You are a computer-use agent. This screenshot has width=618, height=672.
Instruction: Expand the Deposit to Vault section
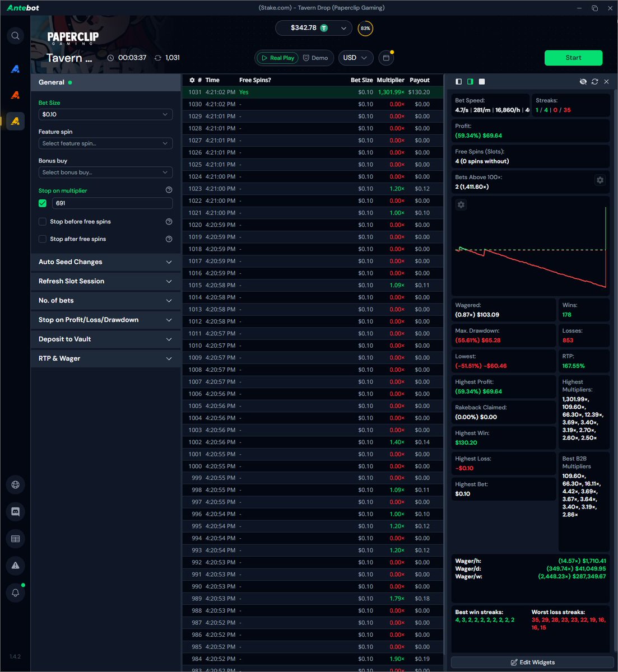point(105,339)
